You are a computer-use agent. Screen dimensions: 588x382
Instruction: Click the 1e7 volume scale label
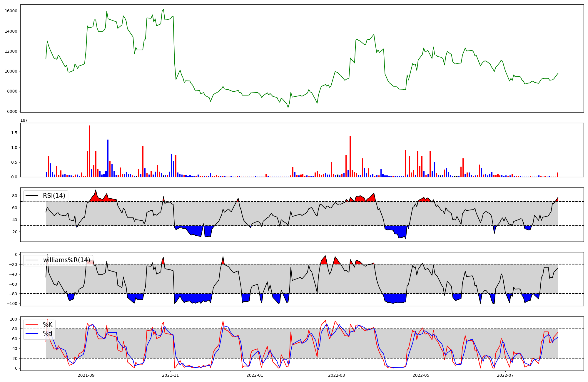24,120
